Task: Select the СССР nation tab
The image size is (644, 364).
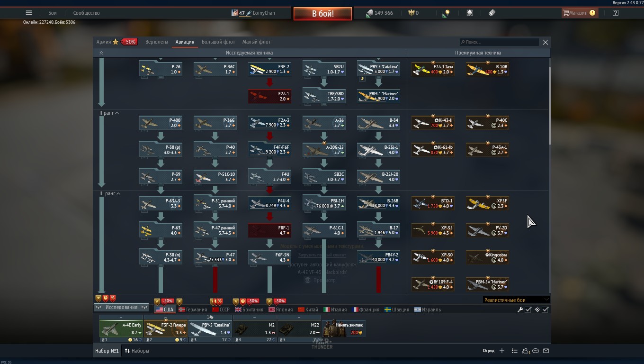Action: tap(221, 309)
